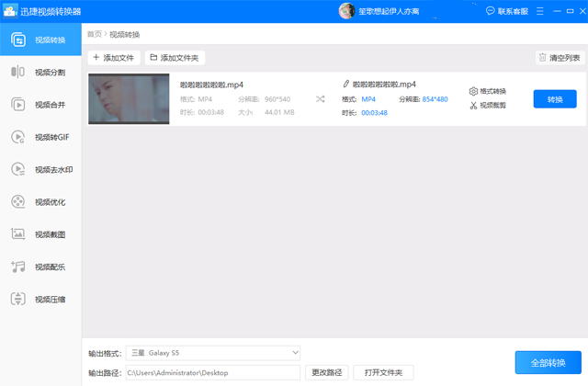Click the 更改路径 button
Viewport: 588px width, 386px height.
(327, 372)
